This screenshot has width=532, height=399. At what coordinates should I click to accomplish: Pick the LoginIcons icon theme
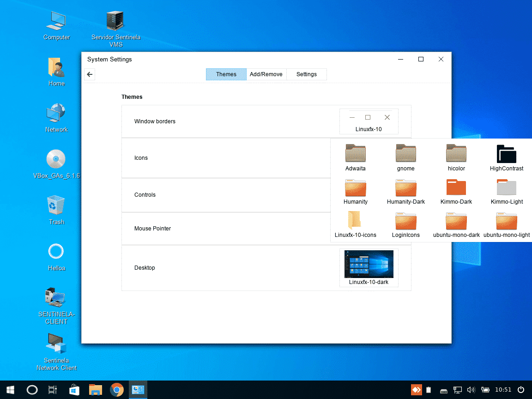[x=405, y=224]
